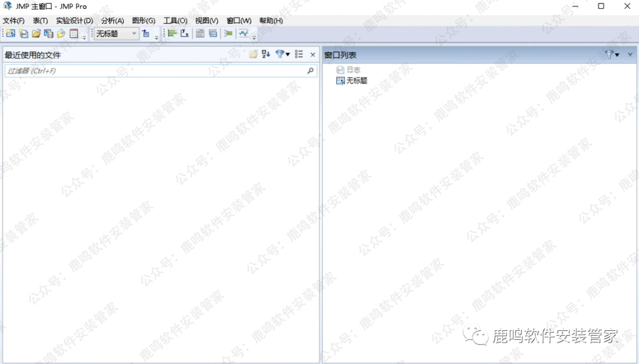
Task: Click the Distribution analysis toolbar icon
Action: click(172, 34)
